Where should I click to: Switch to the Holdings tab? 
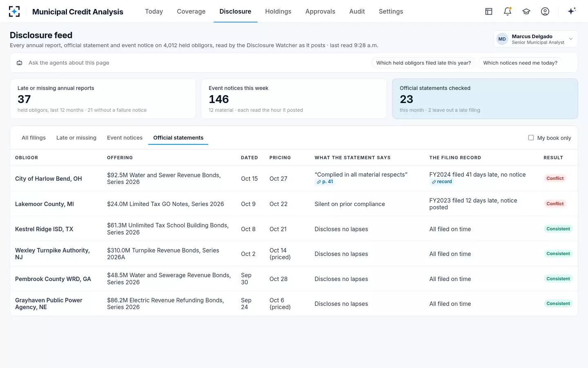(278, 11)
